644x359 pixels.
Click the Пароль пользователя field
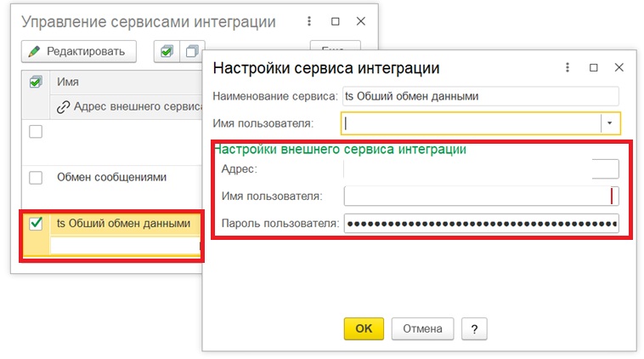click(x=480, y=225)
